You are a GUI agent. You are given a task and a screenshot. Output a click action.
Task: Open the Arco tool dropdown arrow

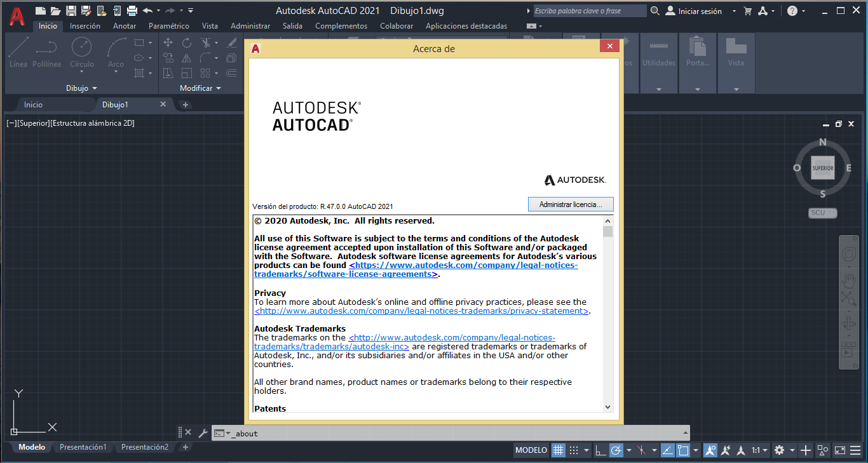tap(116, 72)
